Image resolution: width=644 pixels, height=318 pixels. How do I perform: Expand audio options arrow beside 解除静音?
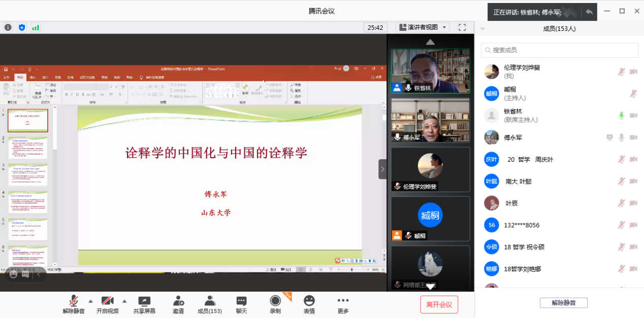pyautogui.click(x=90, y=300)
